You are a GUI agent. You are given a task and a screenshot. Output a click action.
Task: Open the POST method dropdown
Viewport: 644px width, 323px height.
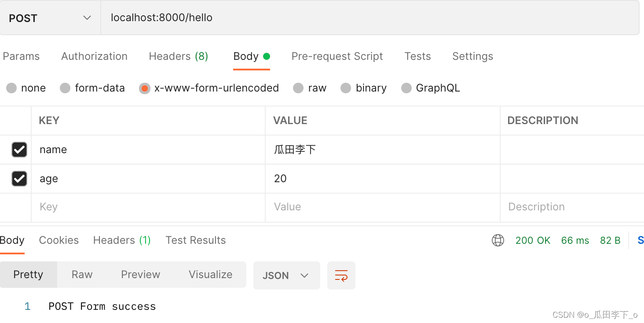[50, 18]
